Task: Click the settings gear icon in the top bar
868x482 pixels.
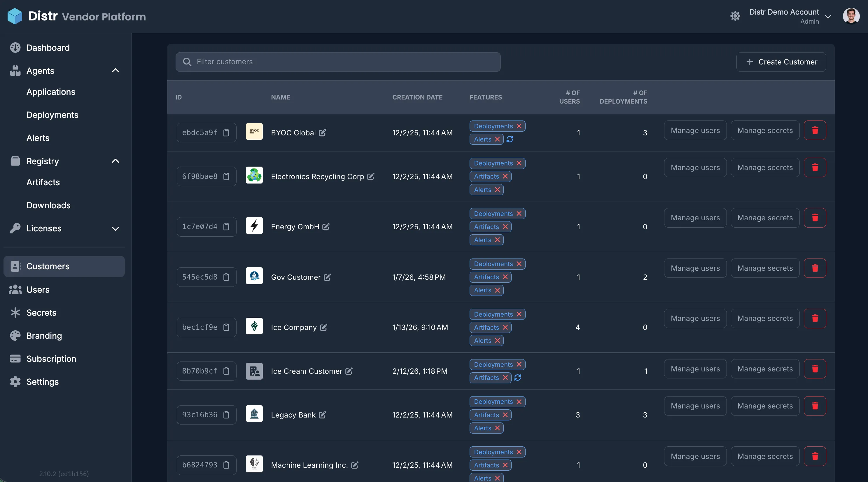Action: 735,16
